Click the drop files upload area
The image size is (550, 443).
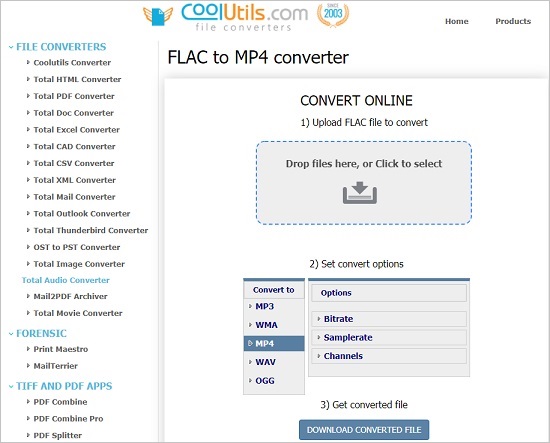click(364, 183)
